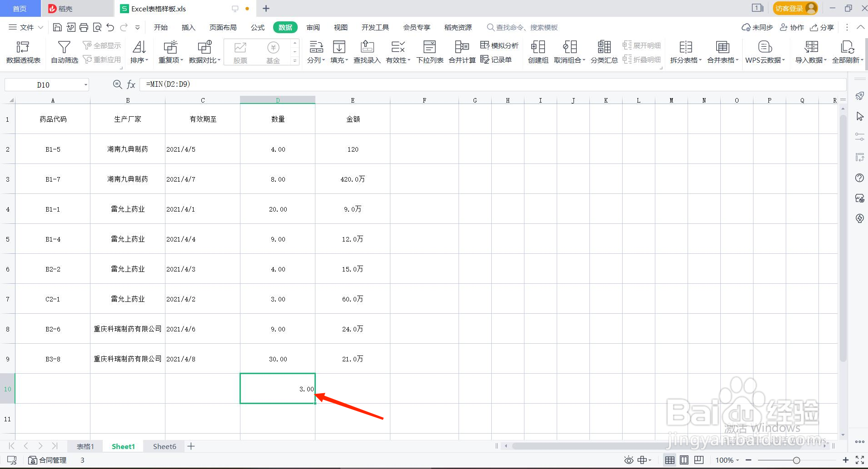
Task: Open Text to Columns (分列) tool
Action: [316, 52]
